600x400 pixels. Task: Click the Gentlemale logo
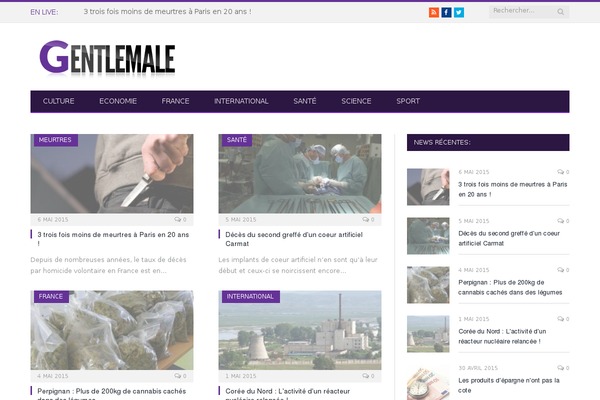[107, 57]
